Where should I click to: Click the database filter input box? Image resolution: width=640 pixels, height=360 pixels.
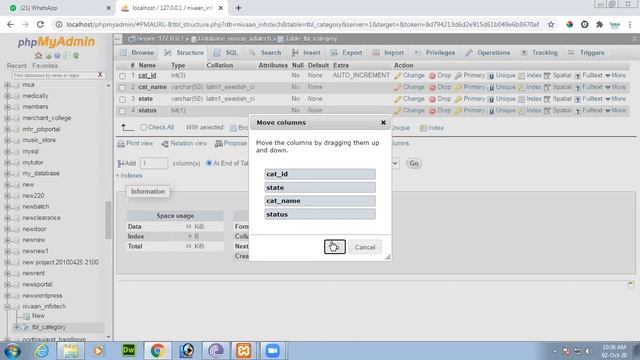(53, 75)
